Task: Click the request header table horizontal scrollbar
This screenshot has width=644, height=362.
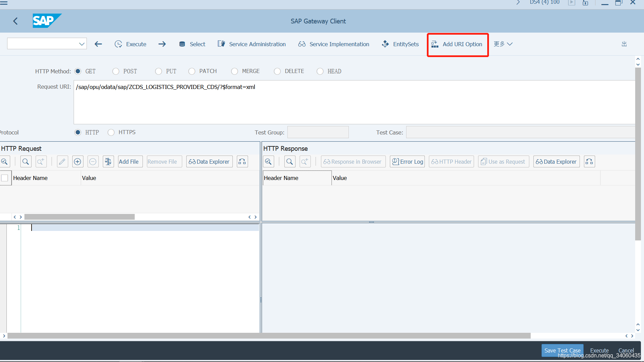Action: coord(80,217)
